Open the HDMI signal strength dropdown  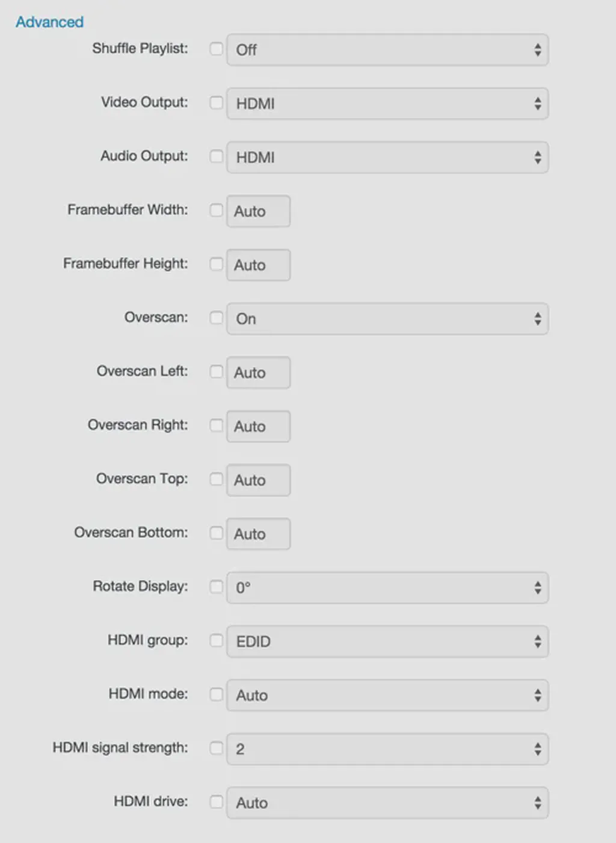(x=387, y=749)
